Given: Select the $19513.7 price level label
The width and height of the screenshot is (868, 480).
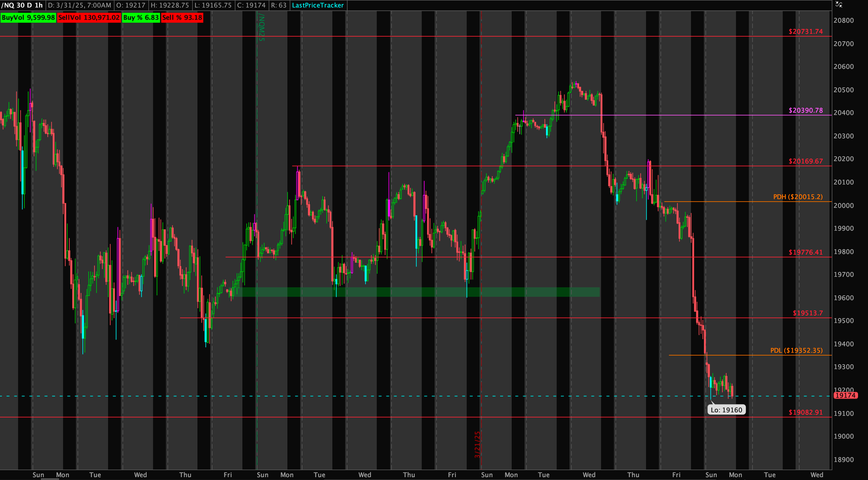Looking at the screenshot, I should click(x=807, y=313).
